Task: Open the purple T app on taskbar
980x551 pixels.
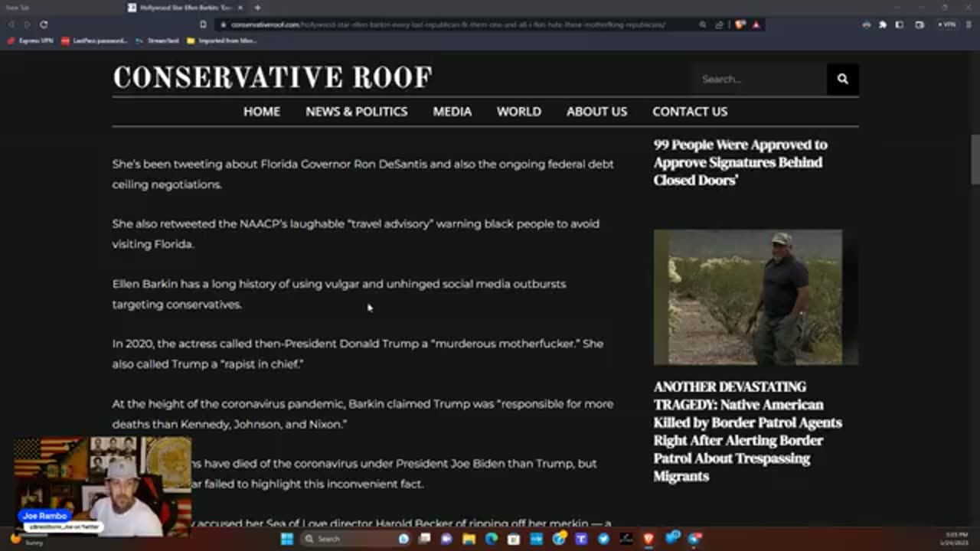Action: click(x=580, y=539)
